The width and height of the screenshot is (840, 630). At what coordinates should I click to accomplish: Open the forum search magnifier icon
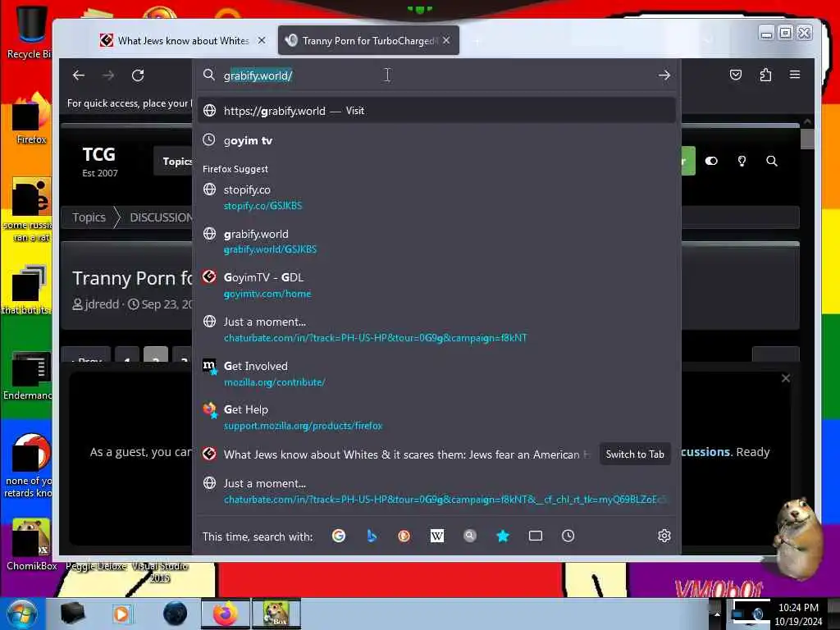772,161
